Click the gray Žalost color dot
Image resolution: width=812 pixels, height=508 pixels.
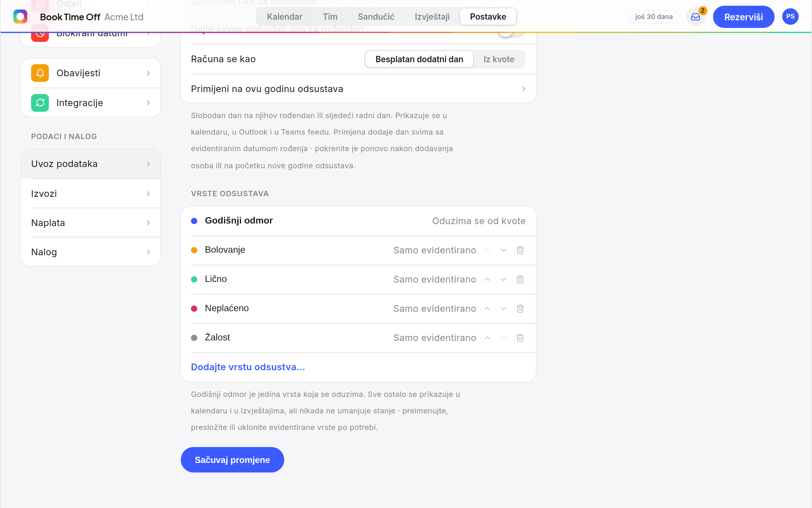[x=194, y=338]
